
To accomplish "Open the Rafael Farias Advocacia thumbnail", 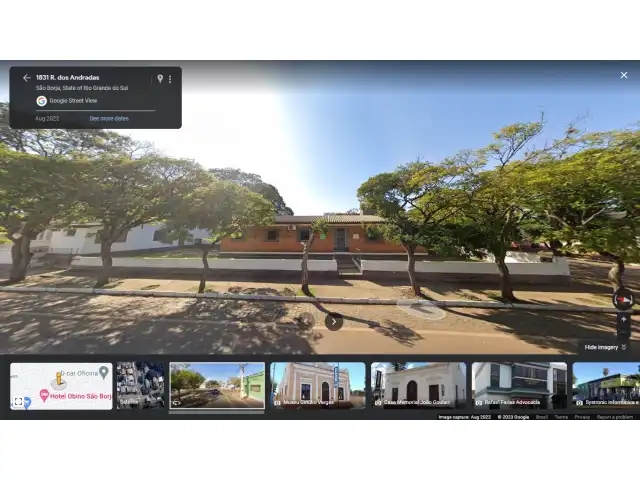I will click(x=520, y=385).
